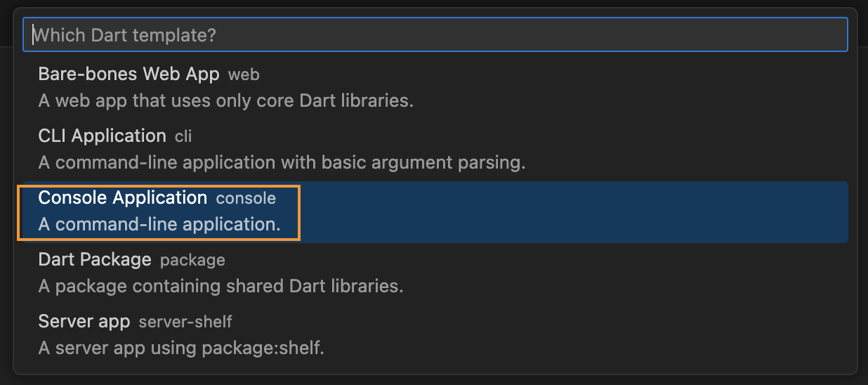Click "A package containing shared Dart libraries" description

coord(221,287)
